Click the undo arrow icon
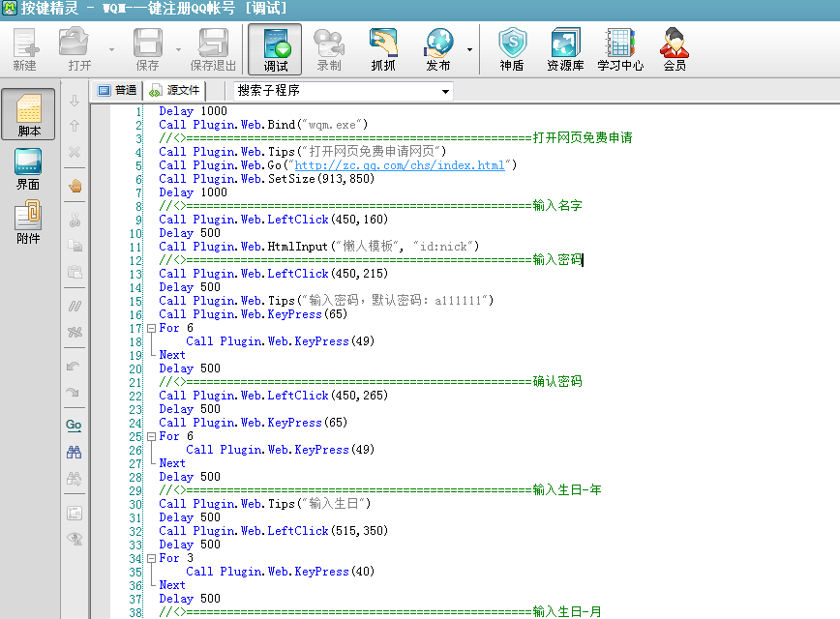840x619 pixels. point(74,367)
